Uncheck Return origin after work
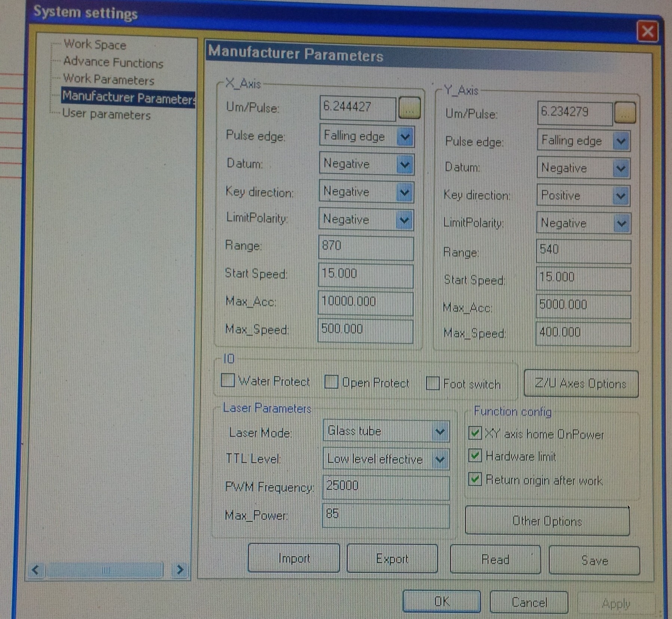The width and height of the screenshot is (672, 619). [475, 479]
